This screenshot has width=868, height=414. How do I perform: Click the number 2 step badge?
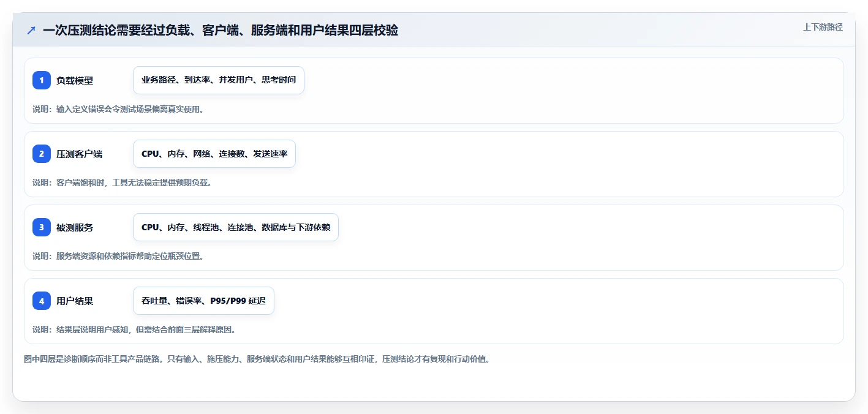click(42, 154)
